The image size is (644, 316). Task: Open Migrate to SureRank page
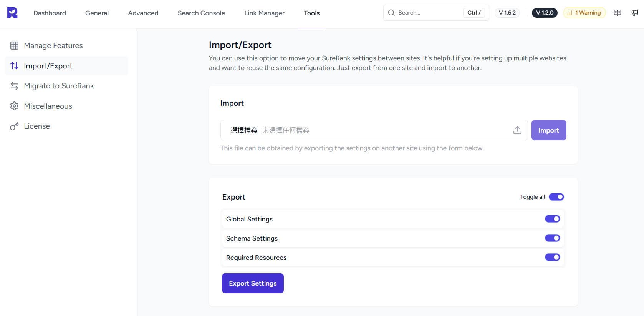pyautogui.click(x=66, y=86)
